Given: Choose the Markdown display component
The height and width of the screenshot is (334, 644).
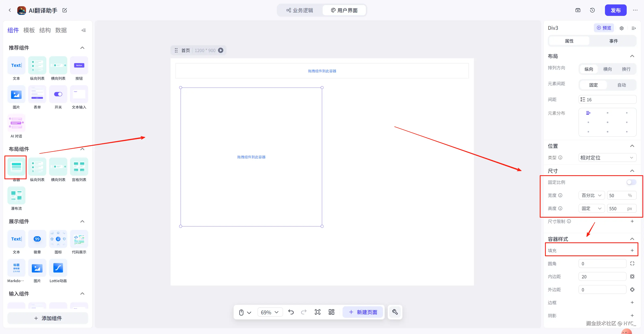Looking at the screenshot, I should (x=16, y=271).
